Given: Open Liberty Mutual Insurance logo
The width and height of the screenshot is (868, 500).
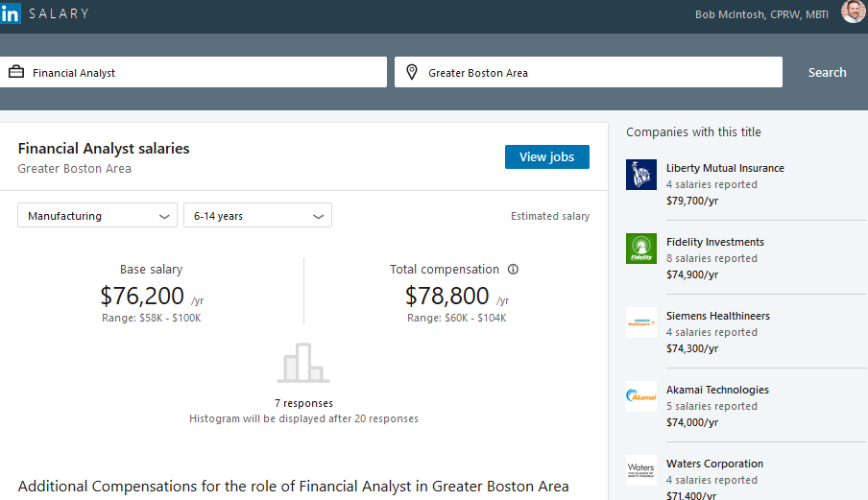Looking at the screenshot, I should (x=641, y=175).
